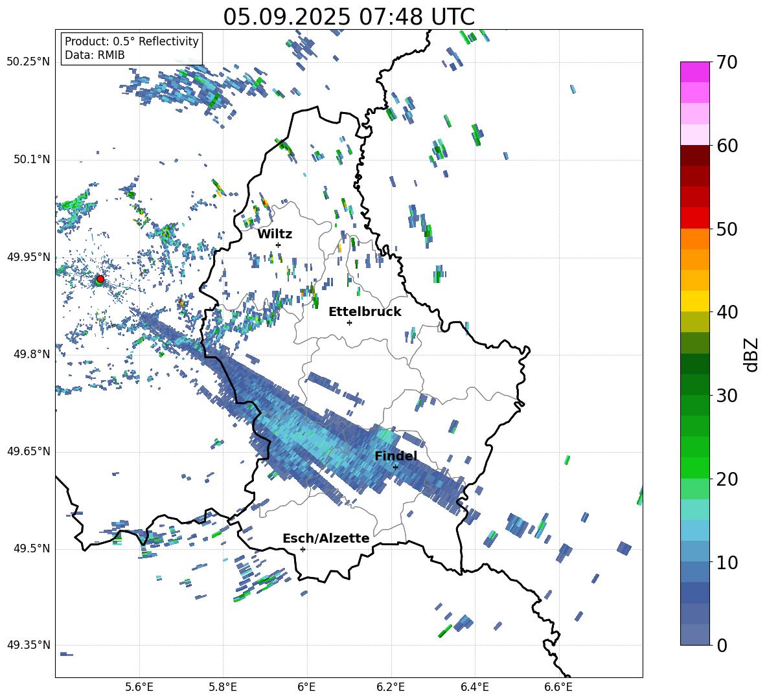Screen dimensions: 767x700
Task: Click the 50.25°N latitude label
Action: click(28, 62)
